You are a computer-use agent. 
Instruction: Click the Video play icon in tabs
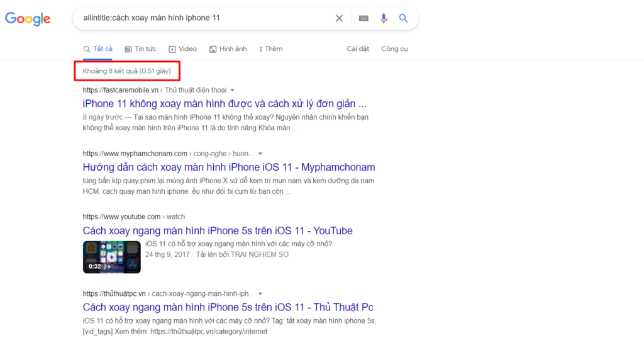(172, 49)
